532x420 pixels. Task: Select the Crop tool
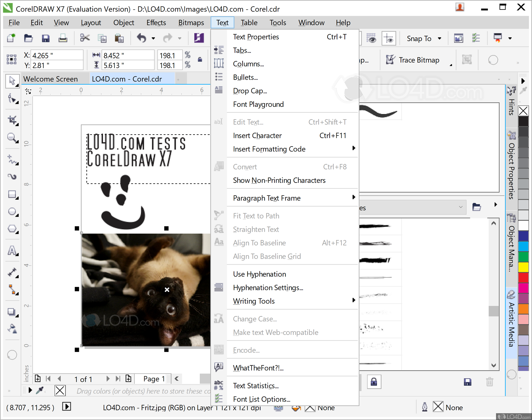[x=12, y=120]
